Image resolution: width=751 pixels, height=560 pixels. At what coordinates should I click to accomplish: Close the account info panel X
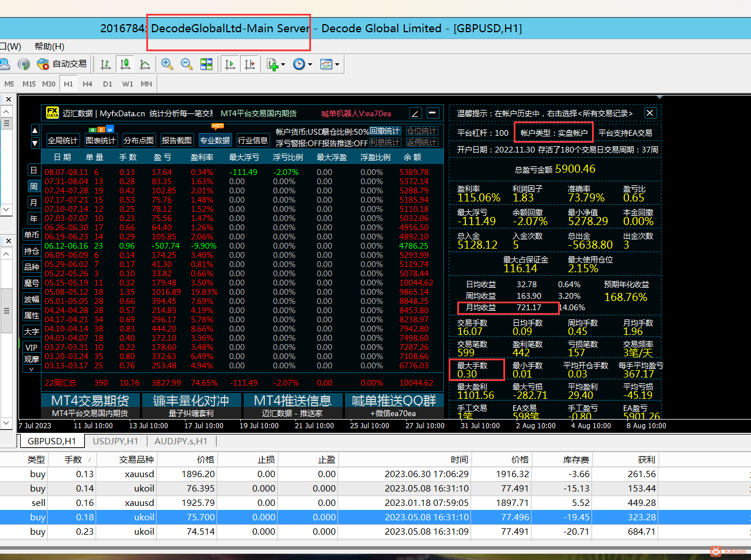tap(650, 113)
